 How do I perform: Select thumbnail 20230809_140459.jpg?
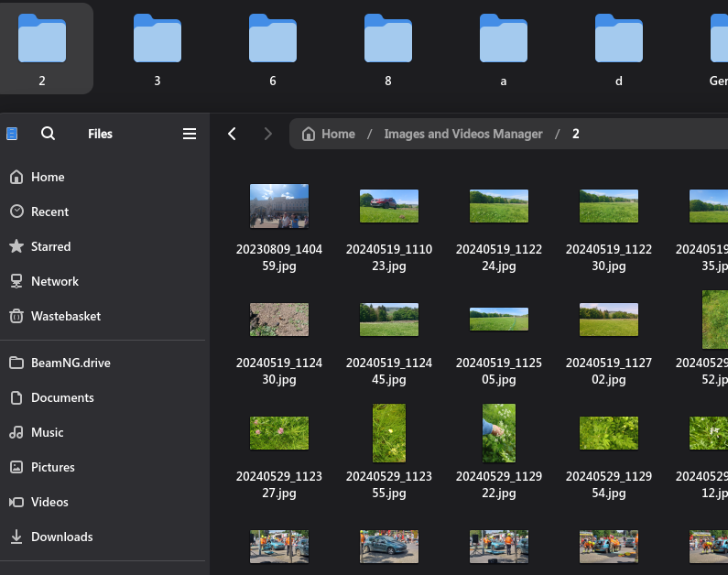[x=279, y=206]
